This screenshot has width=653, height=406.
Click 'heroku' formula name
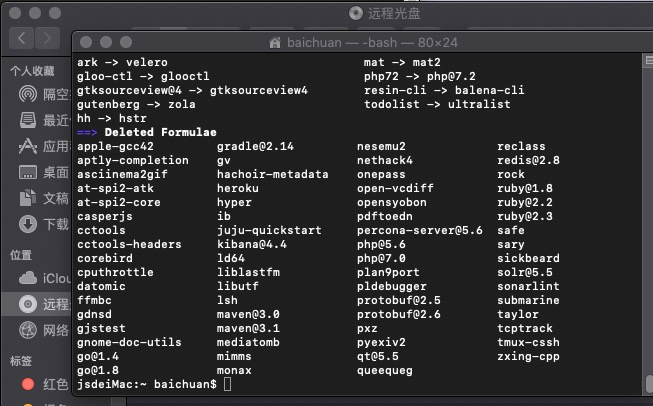click(x=238, y=188)
